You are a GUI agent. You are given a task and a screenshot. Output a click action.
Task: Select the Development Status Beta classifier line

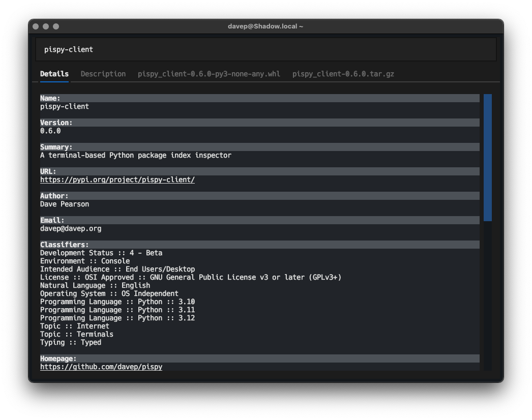[x=101, y=253]
